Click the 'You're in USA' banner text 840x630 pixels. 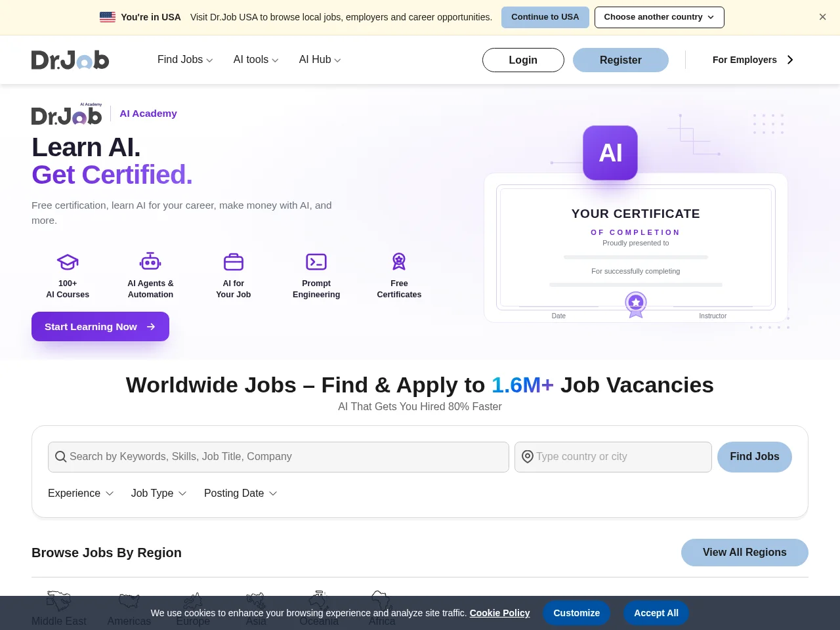click(x=151, y=17)
